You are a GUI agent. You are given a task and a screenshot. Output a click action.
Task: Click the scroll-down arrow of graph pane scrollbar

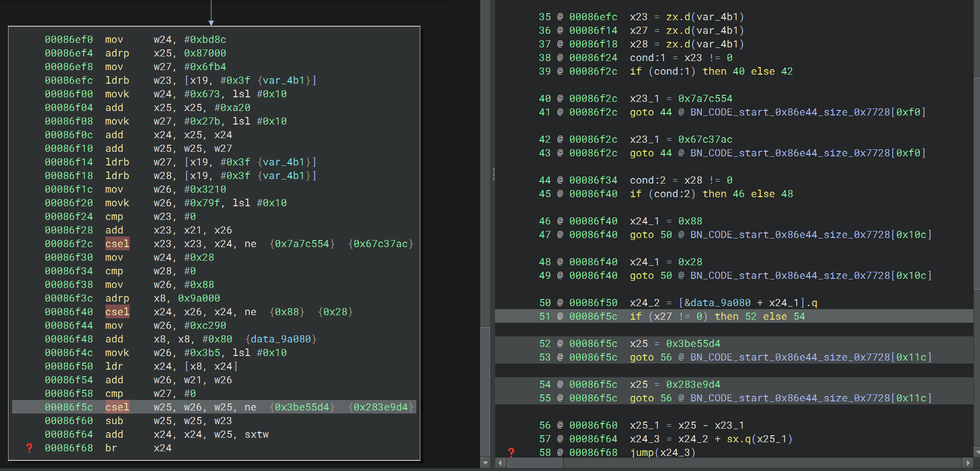pos(485,462)
